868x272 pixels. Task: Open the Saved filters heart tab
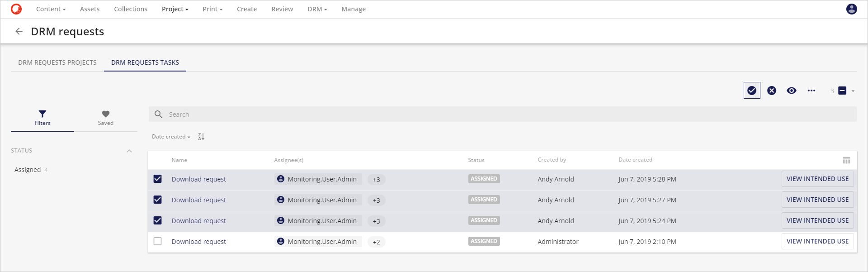pyautogui.click(x=105, y=118)
